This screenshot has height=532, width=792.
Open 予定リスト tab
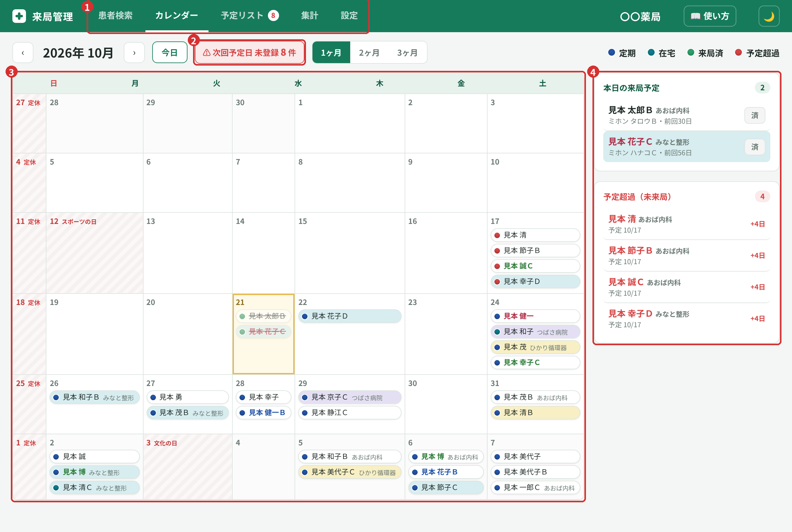(249, 15)
